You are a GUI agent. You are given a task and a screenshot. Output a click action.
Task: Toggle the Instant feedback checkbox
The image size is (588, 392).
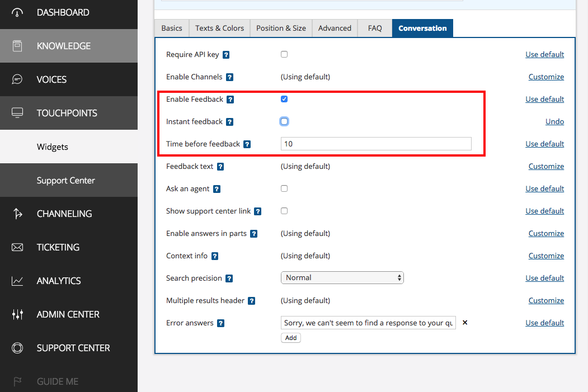pyautogui.click(x=284, y=121)
